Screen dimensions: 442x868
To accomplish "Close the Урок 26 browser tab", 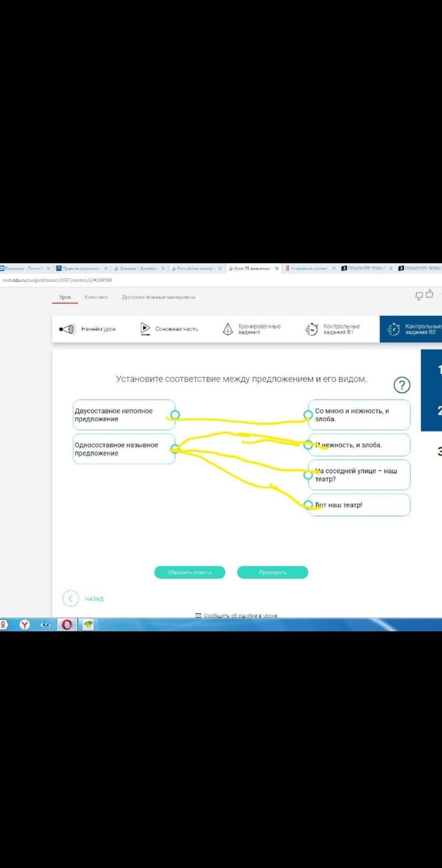I will pyautogui.click(x=277, y=268).
